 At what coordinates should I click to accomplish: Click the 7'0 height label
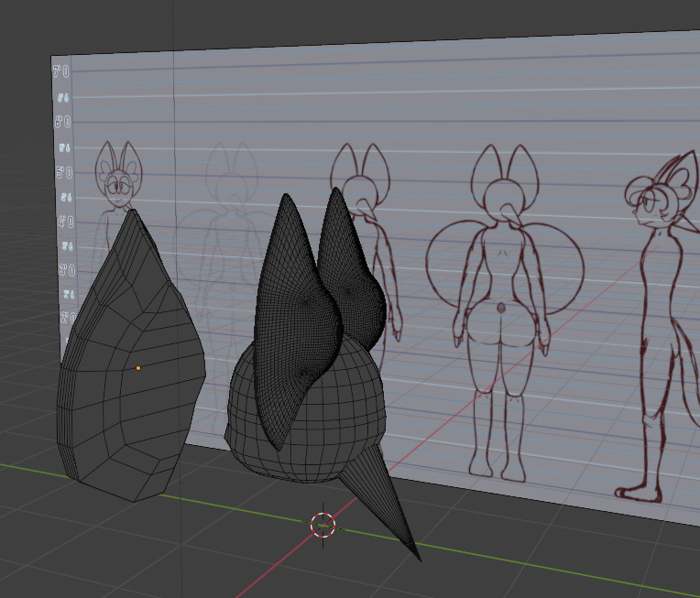61,71
